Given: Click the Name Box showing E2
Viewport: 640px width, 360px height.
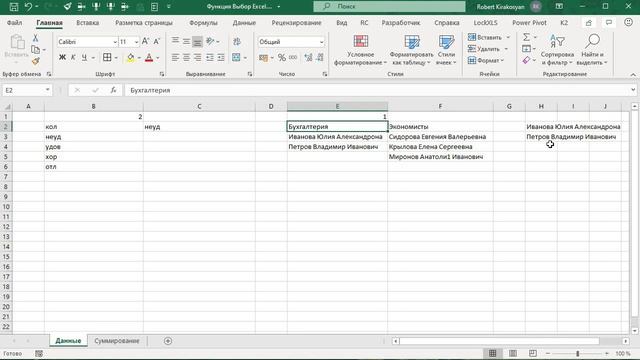Looking at the screenshot, I should click(x=24, y=90).
